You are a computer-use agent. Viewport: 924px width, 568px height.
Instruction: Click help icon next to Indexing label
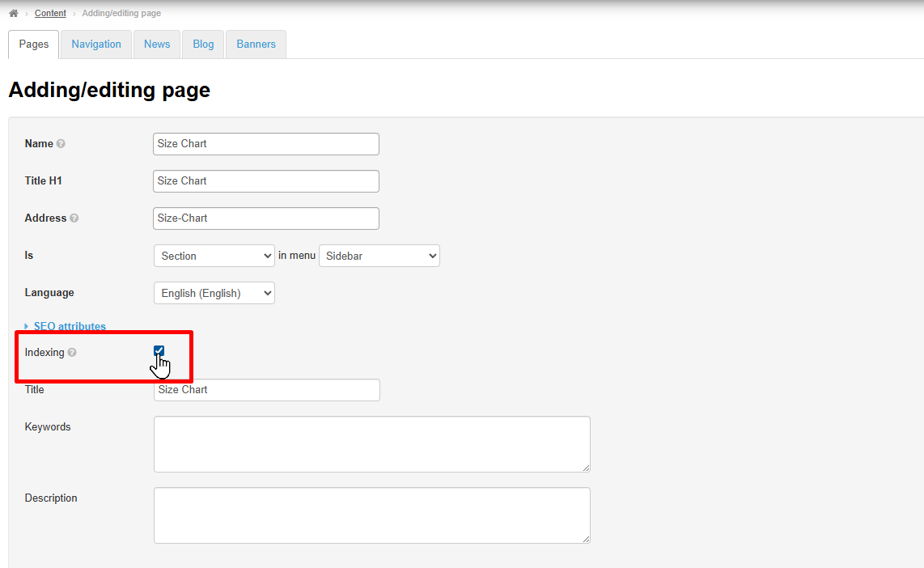(x=72, y=353)
